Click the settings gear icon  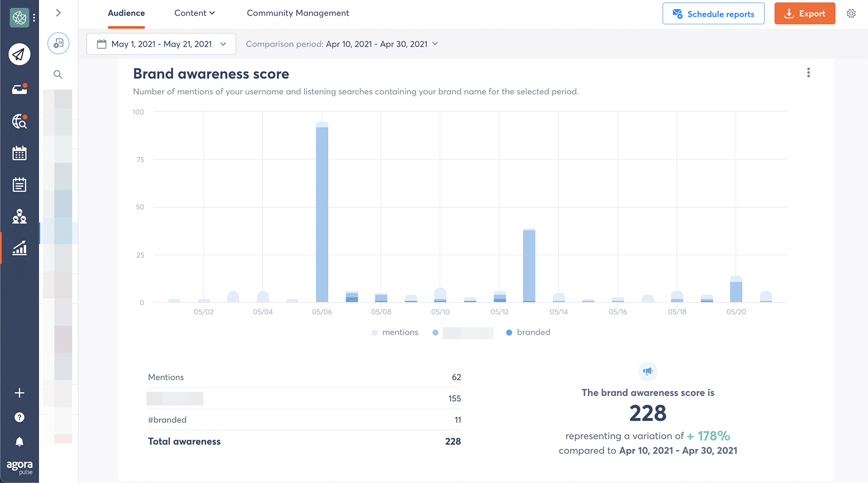click(851, 14)
